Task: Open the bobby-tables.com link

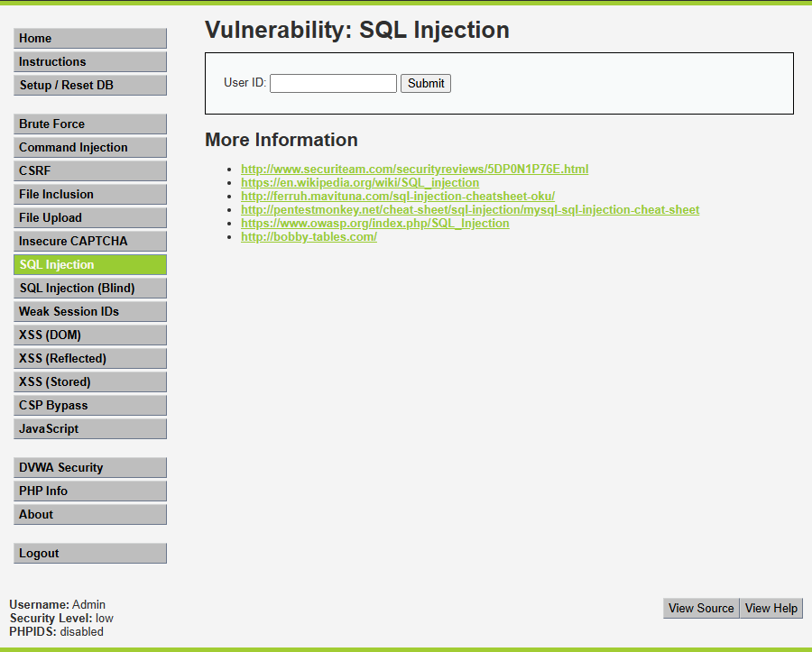Action: pos(309,237)
